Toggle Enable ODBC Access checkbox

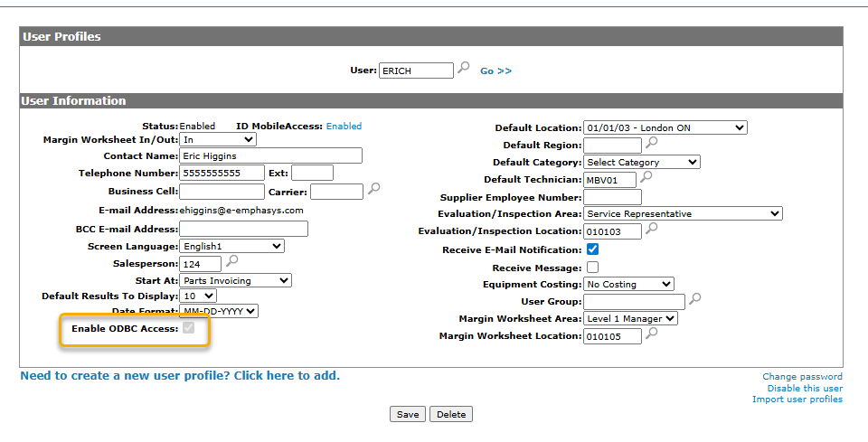pos(189,328)
